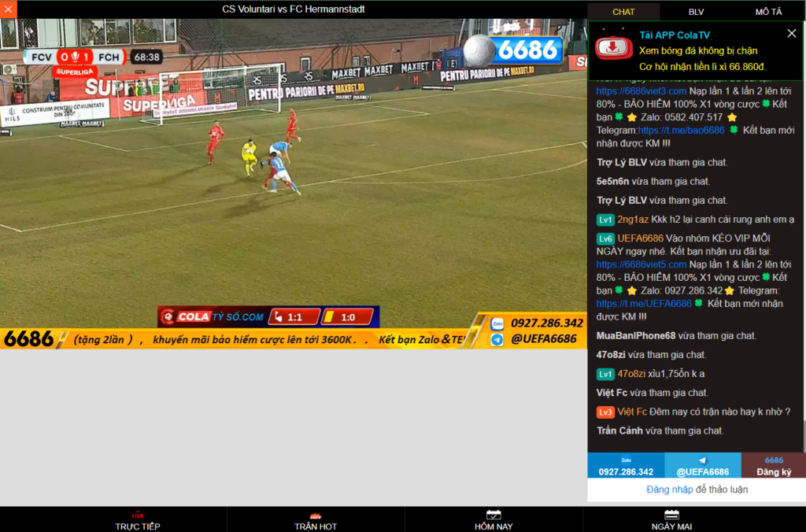Click the Zalo 0927.286.342 contact button

(x=626, y=466)
